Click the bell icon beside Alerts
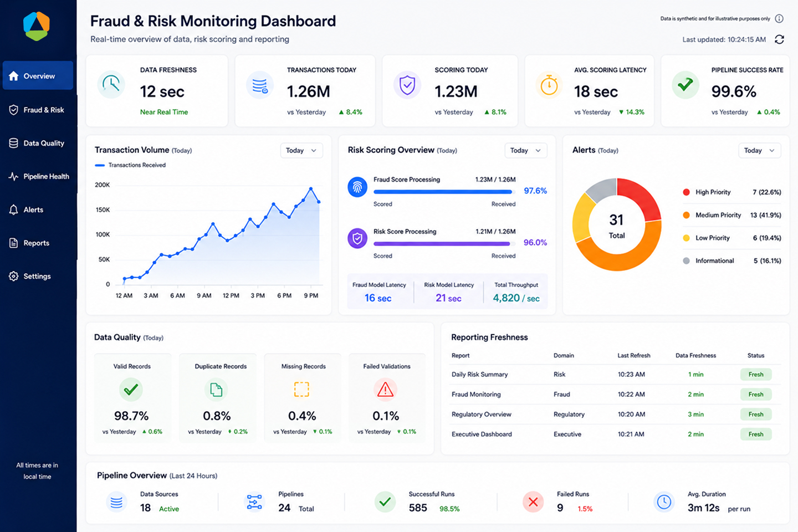Screen dimensions: 798x532 tap(14, 209)
